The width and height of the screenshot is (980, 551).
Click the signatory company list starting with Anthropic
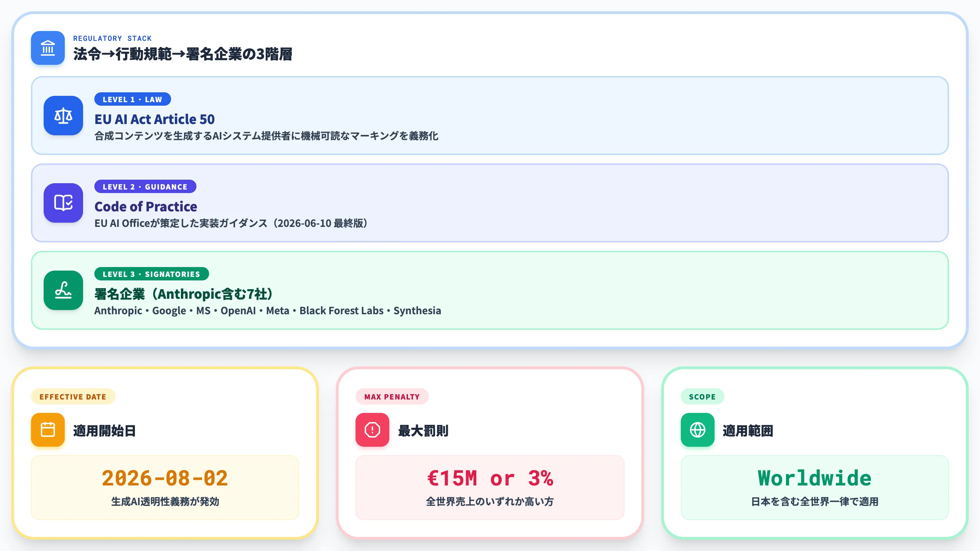coord(268,311)
